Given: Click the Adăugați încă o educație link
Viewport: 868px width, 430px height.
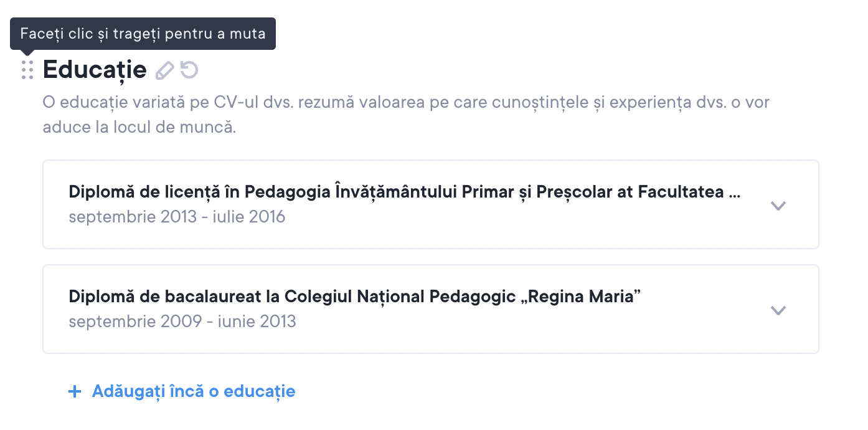Looking at the screenshot, I should pyautogui.click(x=193, y=391).
